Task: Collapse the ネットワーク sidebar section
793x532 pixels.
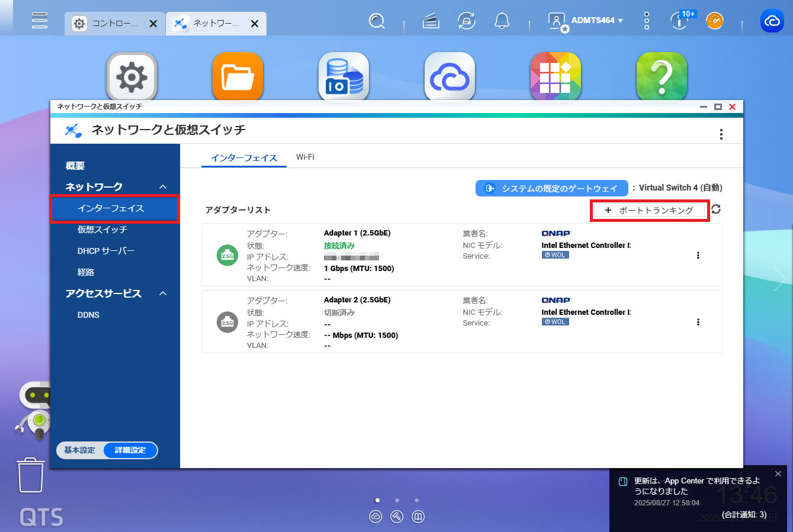Action: tap(163, 187)
